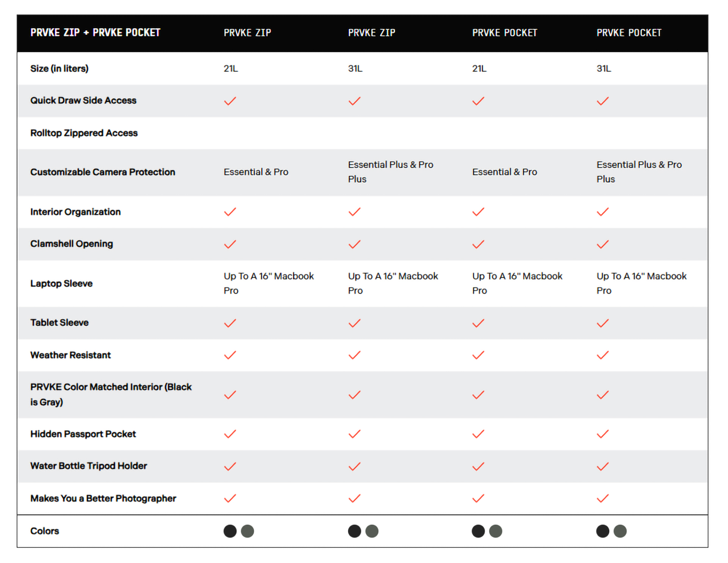Click Weather Resistant checkmark under 21L PRVKE Zip
728x563 pixels.
[230, 355]
